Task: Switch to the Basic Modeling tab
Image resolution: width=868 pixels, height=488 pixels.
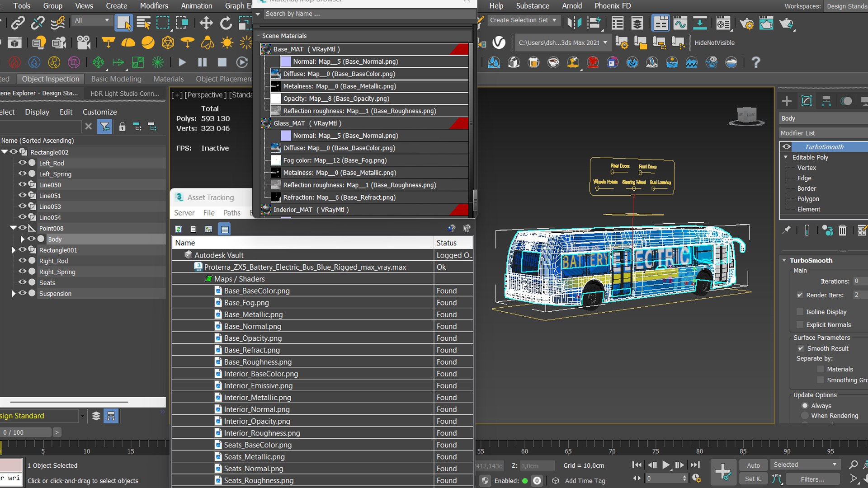Action: click(x=116, y=79)
